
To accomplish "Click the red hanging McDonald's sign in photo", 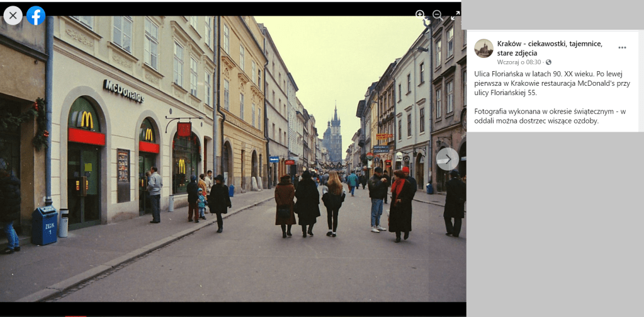I will point(184,129).
